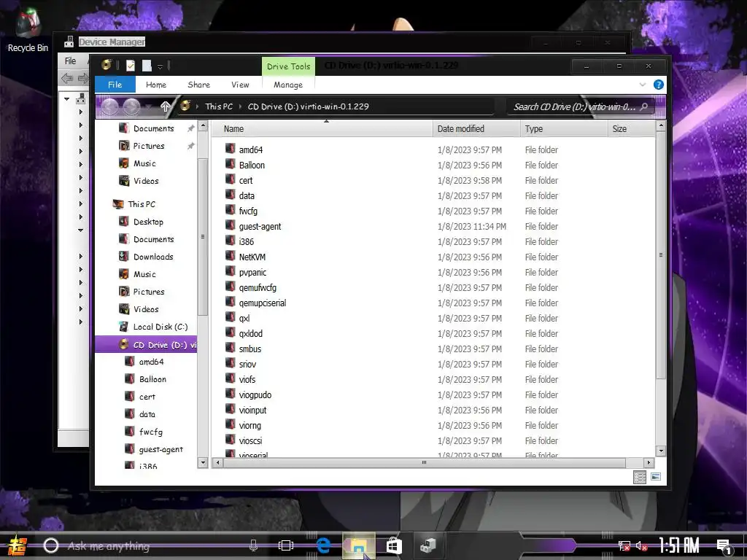The height and width of the screenshot is (560, 747).
Task: Switch to the Share ribbon tab
Action: click(x=198, y=85)
